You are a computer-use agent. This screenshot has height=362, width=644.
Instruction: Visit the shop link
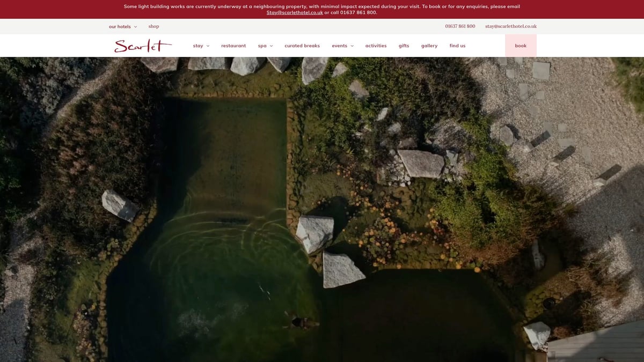click(x=153, y=26)
